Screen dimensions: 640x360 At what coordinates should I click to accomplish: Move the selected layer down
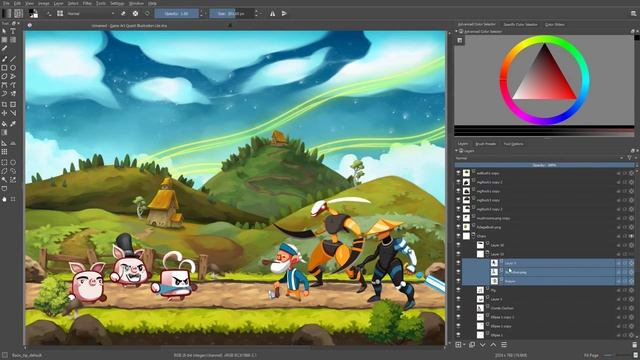coord(482,345)
